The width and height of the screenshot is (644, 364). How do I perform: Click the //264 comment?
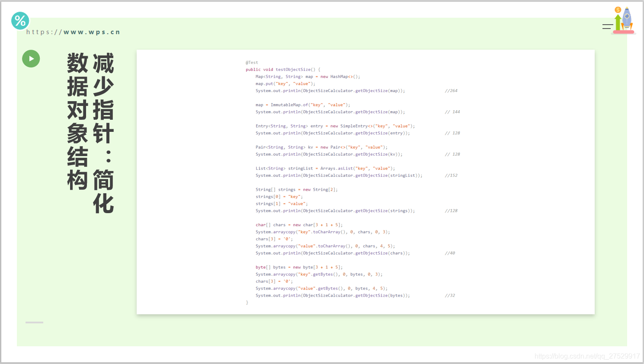click(x=451, y=91)
